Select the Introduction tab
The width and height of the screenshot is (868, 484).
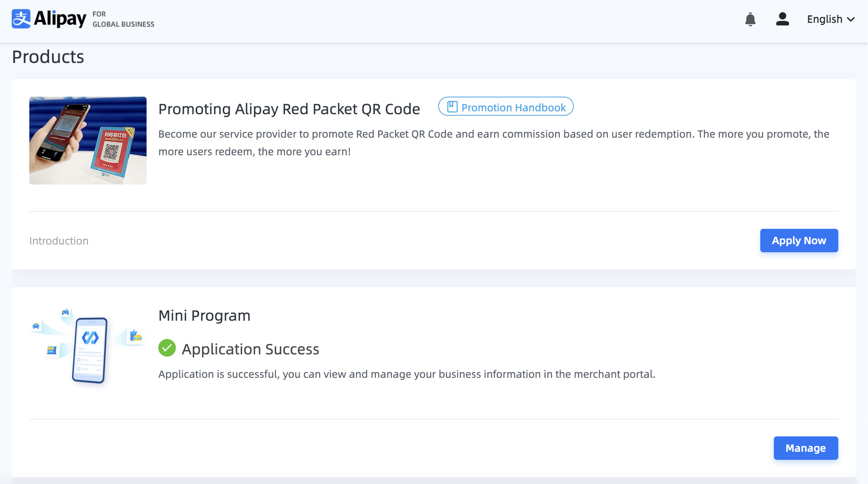pos(59,241)
